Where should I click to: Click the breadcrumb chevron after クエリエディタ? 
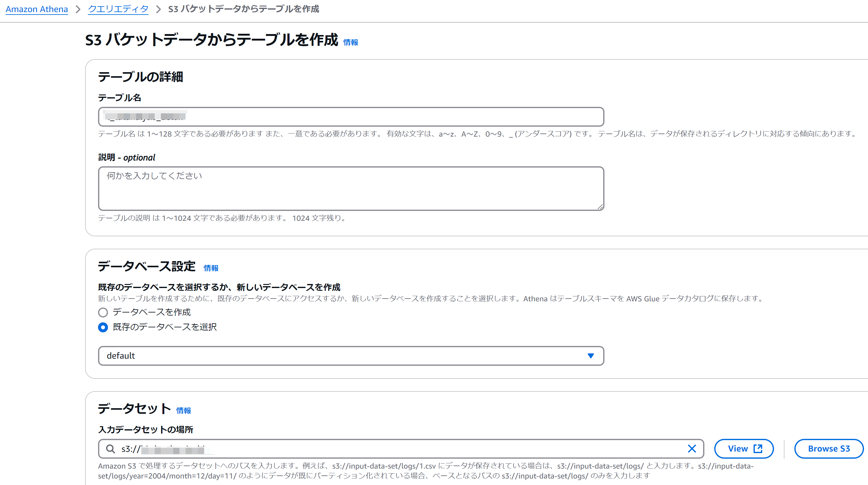coord(158,9)
